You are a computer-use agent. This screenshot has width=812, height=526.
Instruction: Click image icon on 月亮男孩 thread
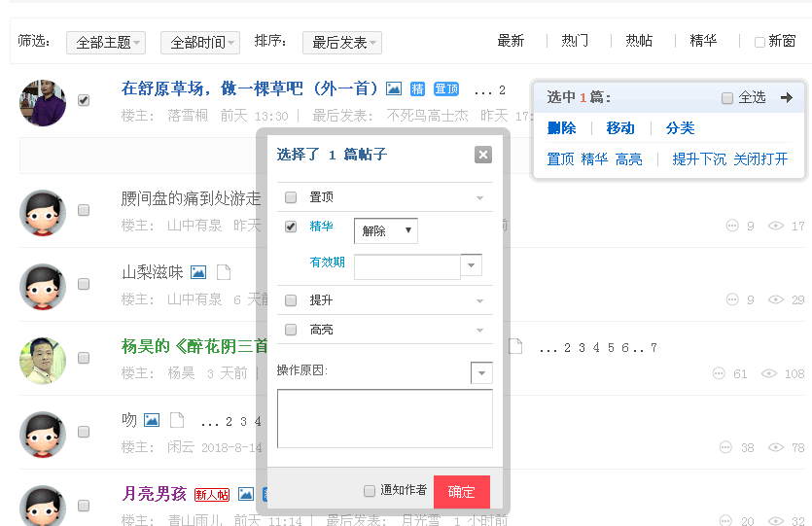point(245,494)
